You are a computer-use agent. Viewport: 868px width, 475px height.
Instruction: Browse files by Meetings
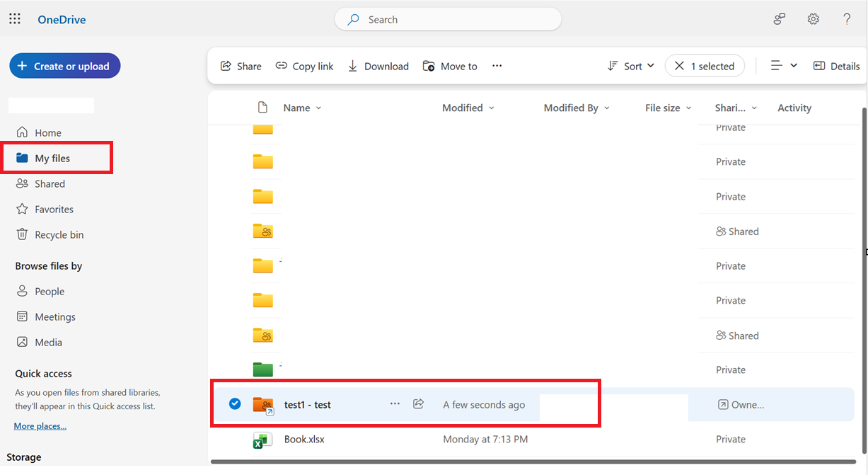46,316
